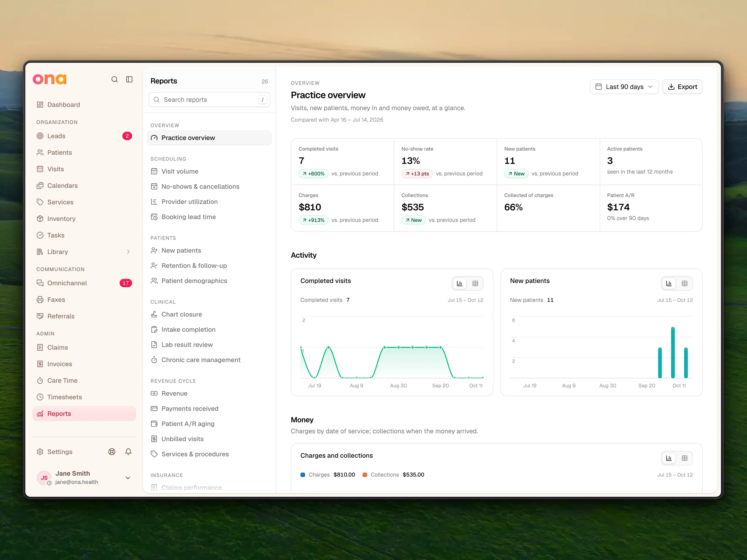Switch New patients card to chart view
This screenshot has width=747, height=560.
pos(669,284)
